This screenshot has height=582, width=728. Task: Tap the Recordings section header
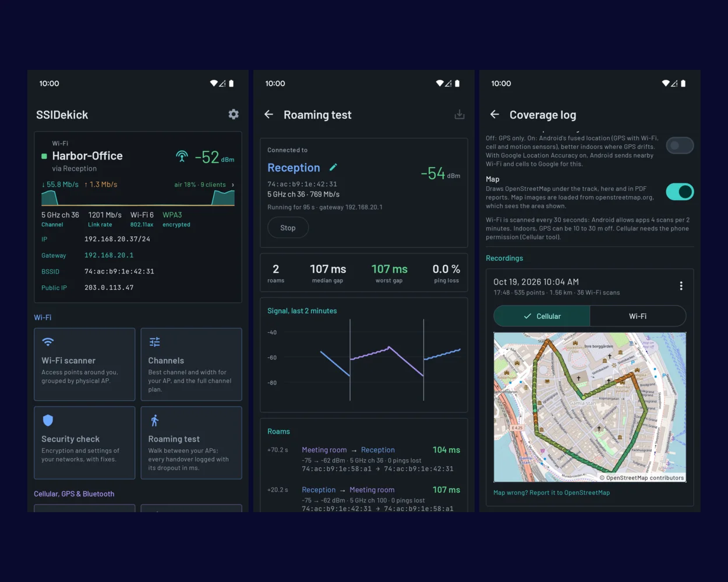pos(504,258)
